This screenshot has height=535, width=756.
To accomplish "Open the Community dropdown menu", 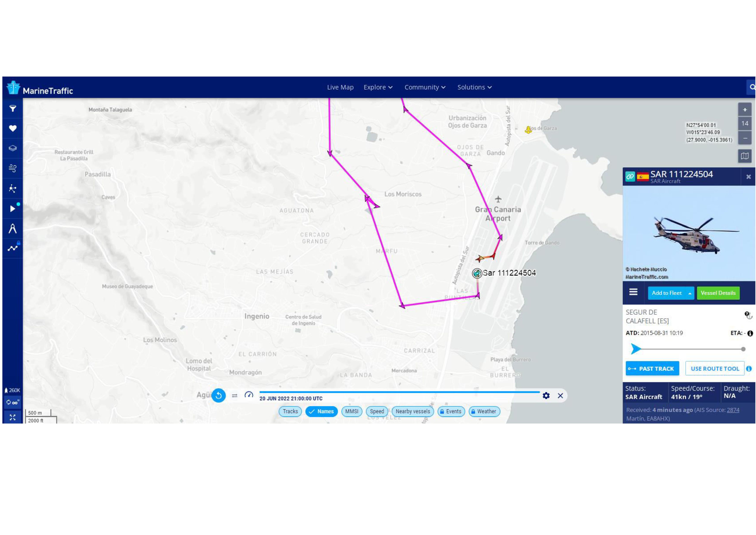I will point(425,87).
